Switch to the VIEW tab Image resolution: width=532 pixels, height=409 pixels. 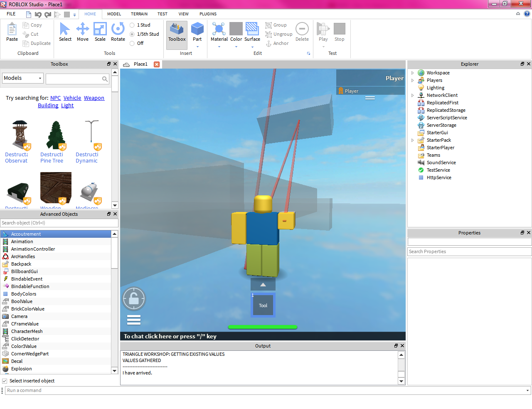coord(184,14)
